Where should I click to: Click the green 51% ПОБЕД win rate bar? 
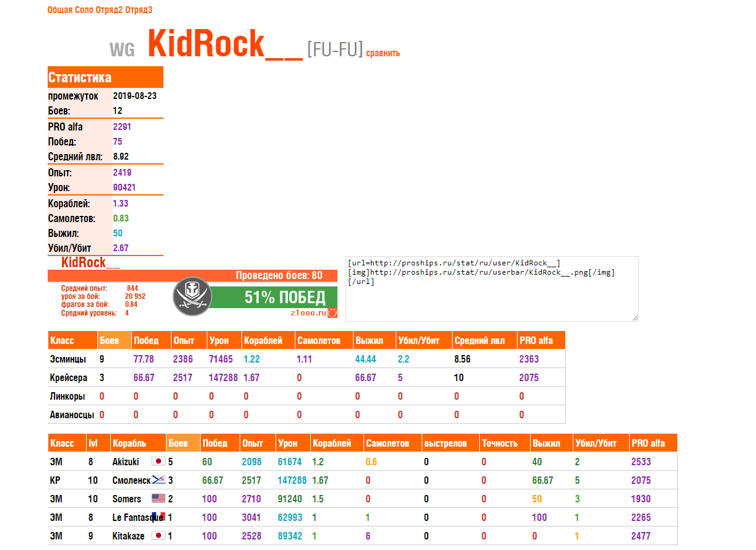point(275,298)
